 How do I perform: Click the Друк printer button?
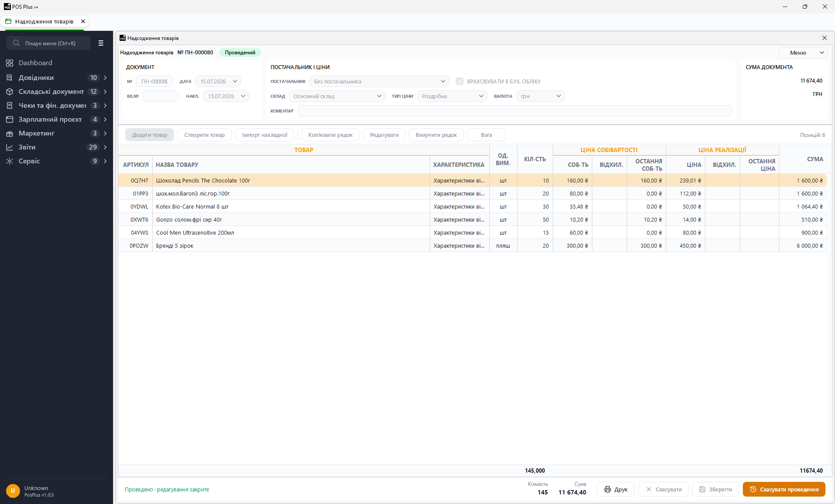(x=616, y=489)
